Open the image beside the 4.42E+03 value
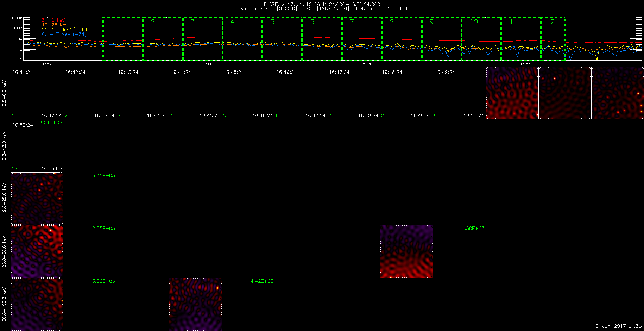 pos(195,304)
